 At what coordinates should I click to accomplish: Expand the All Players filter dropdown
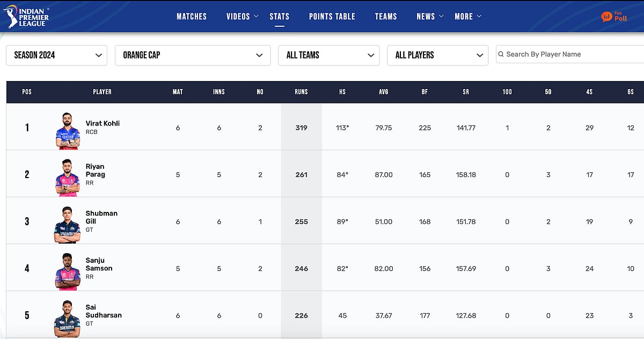437,55
